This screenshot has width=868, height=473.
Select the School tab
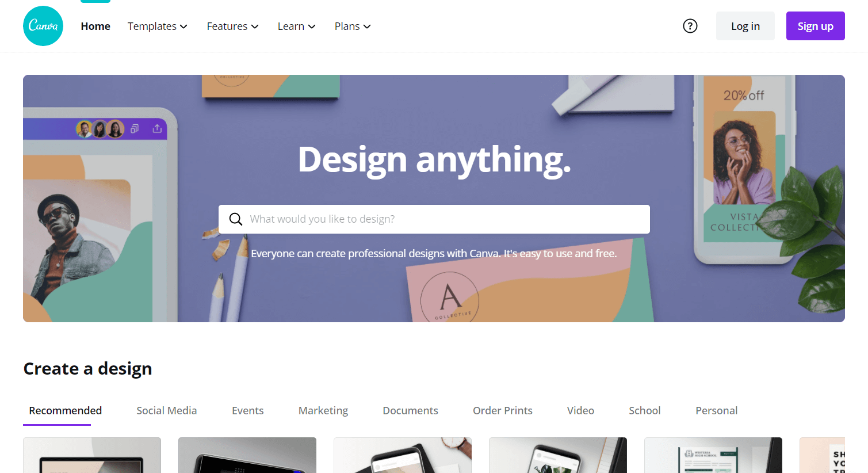[x=645, y=410]
